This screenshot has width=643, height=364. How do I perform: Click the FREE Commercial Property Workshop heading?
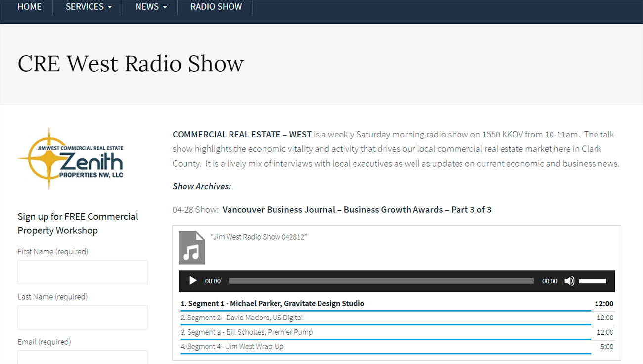point(78,224)
